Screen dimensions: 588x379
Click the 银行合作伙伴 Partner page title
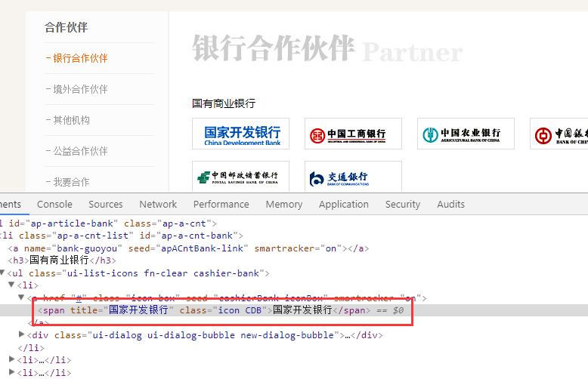point(328,48)
